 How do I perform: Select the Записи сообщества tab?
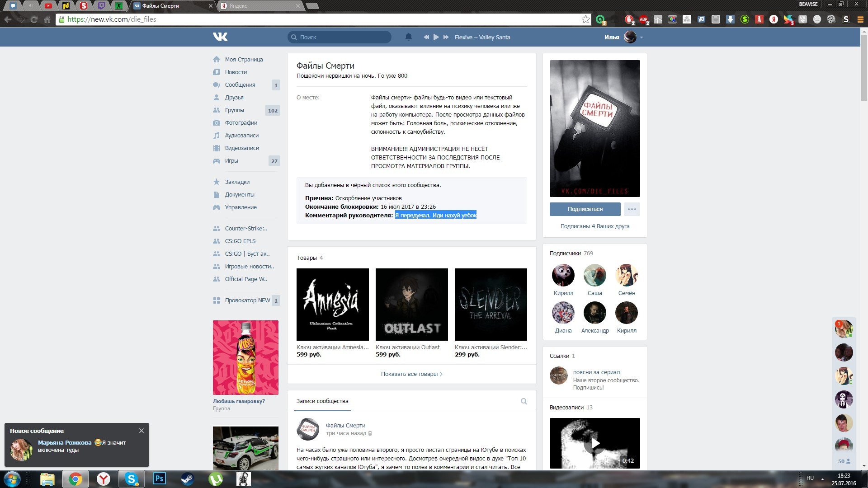coord(322,401)
